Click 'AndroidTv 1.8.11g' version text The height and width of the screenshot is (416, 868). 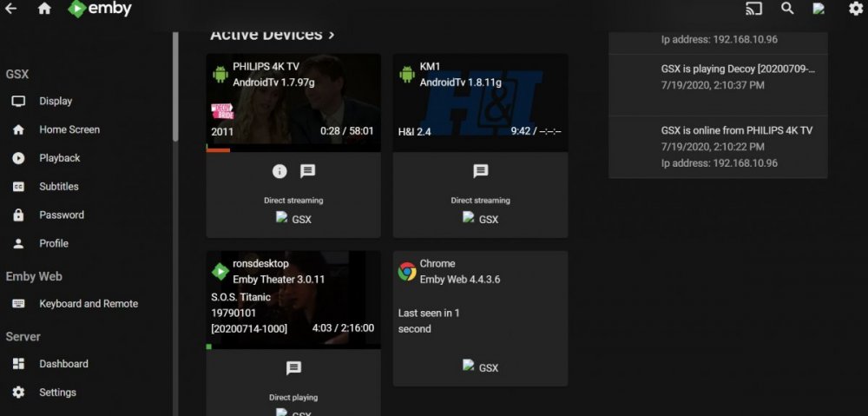coord(461,83)
